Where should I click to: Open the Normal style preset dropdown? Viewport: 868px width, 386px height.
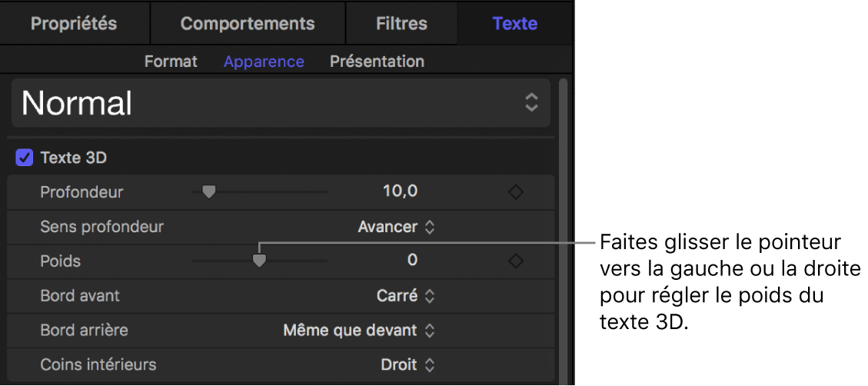coord(281,103)
